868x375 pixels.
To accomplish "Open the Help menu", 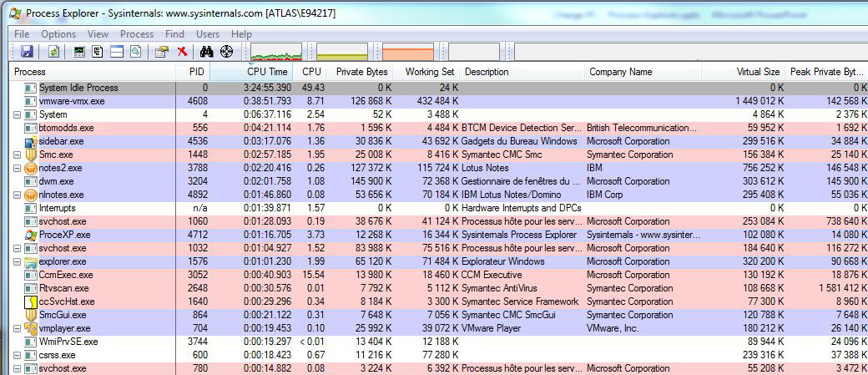I will click(241, 33).
